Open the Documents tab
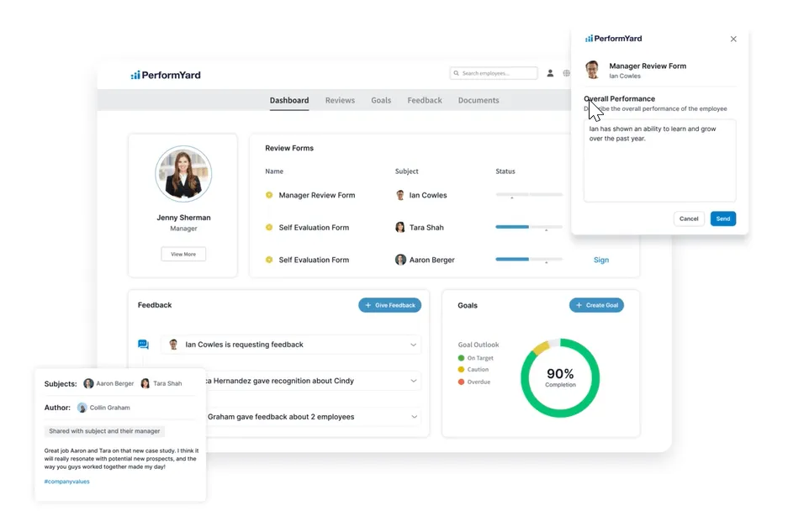 coord(479,100)
